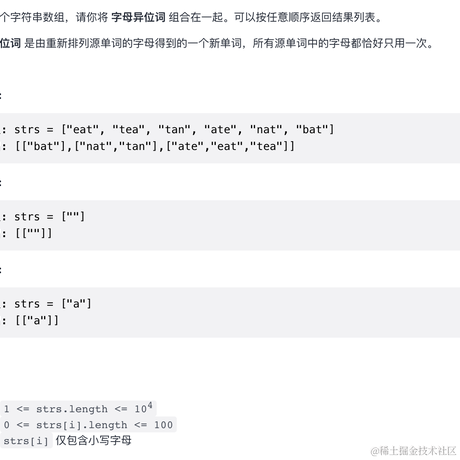This screenshot has height=460, width=460.
Task: Click the ["ate","eat","tea"] group in the output
Action: (227, 146)
